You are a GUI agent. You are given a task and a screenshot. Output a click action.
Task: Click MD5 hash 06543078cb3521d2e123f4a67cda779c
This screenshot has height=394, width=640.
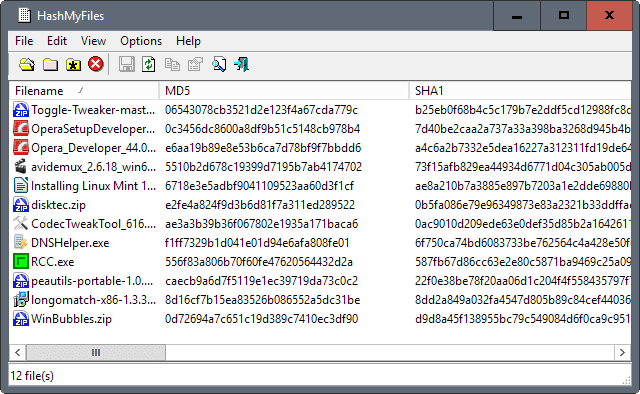[x=261, y=110]
